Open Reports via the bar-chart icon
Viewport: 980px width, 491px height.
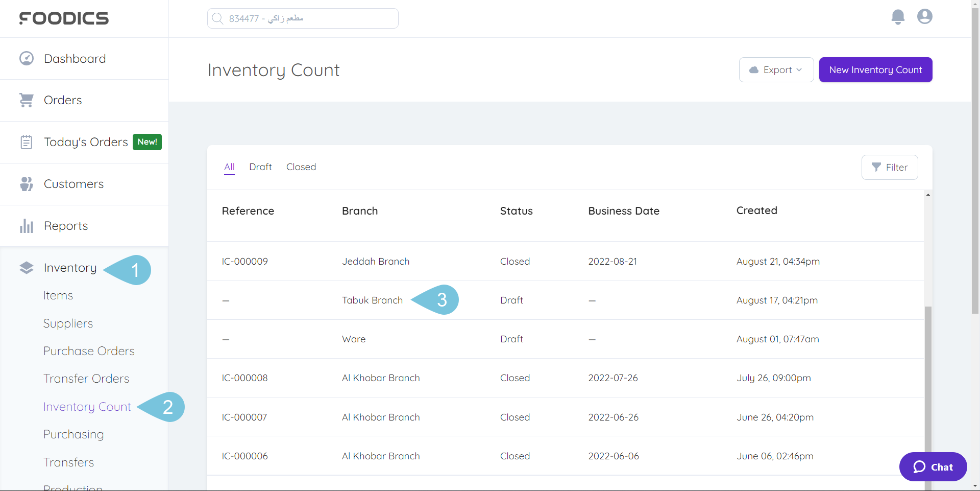click(26, 225)
